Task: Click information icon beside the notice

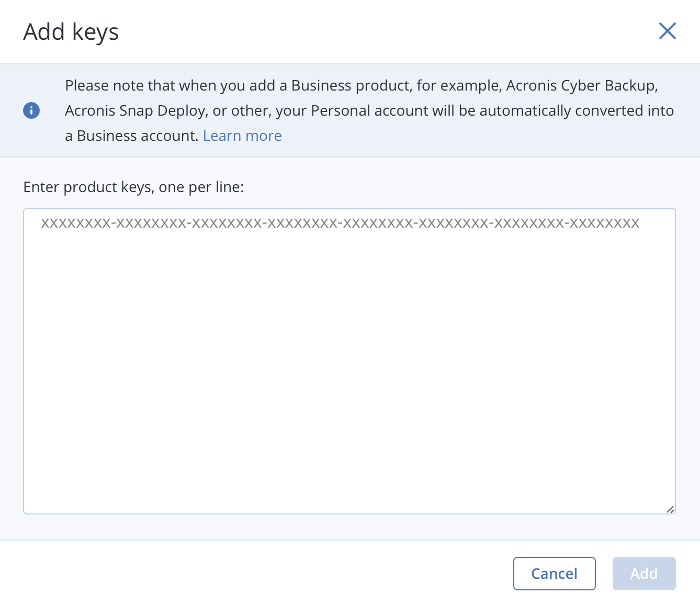Action: 31,110
